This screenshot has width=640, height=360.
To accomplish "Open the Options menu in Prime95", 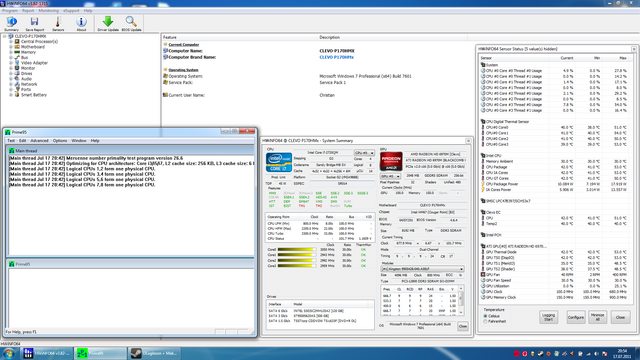I will [x=60, y=140].
